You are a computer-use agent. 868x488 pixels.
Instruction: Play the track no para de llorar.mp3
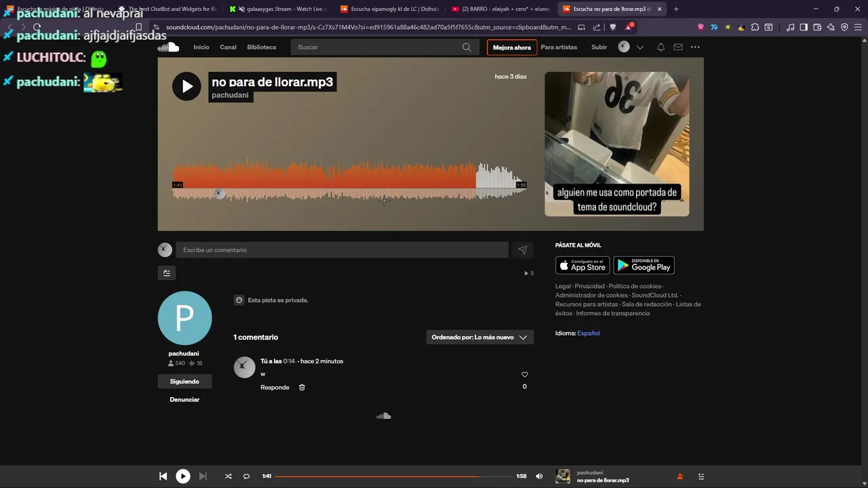pos(186,86)
